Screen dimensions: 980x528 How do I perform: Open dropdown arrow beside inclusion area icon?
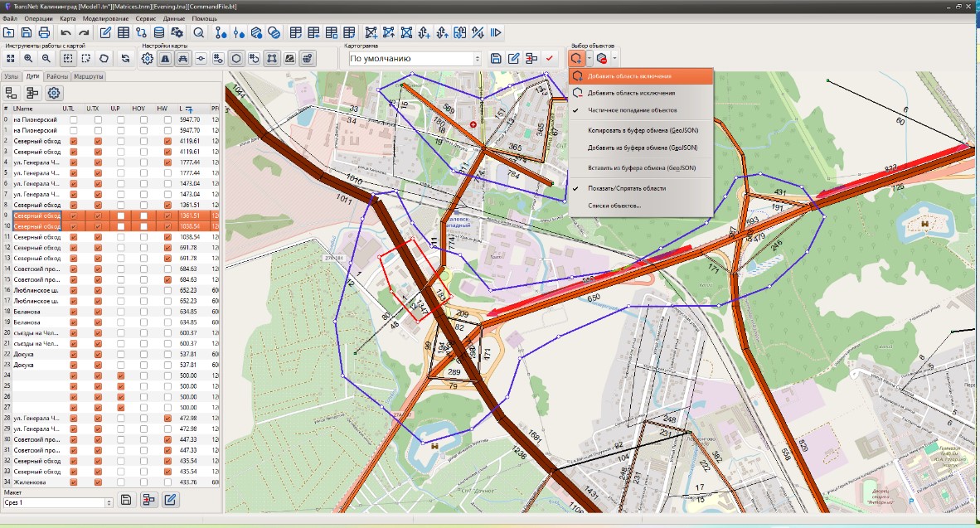(x=589, y=58)
